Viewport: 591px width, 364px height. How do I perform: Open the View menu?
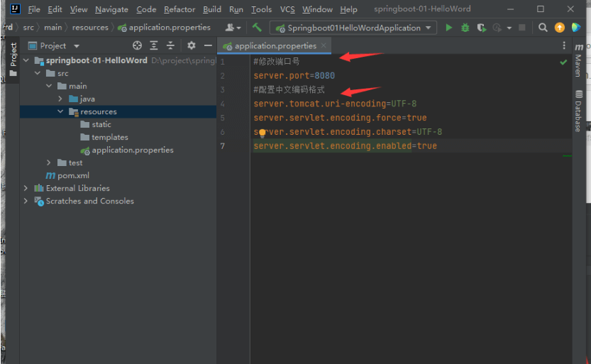[79, 9]
